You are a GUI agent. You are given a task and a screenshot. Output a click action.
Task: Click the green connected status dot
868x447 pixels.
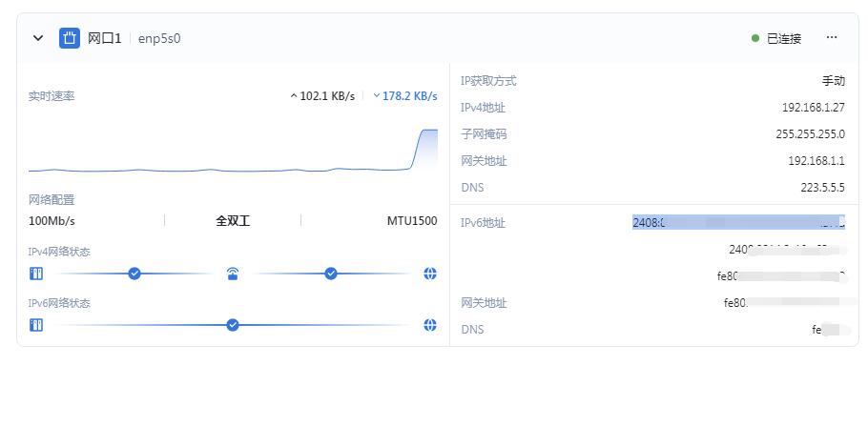pyautogui.click(x=755, y=38)
